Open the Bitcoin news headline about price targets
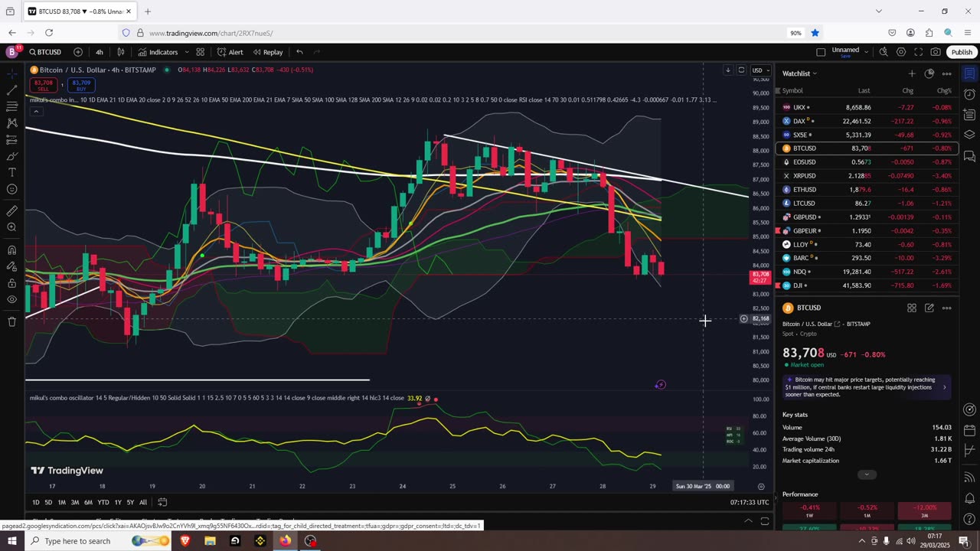Viewport: 980px width, 551px height. coord(867,387)
